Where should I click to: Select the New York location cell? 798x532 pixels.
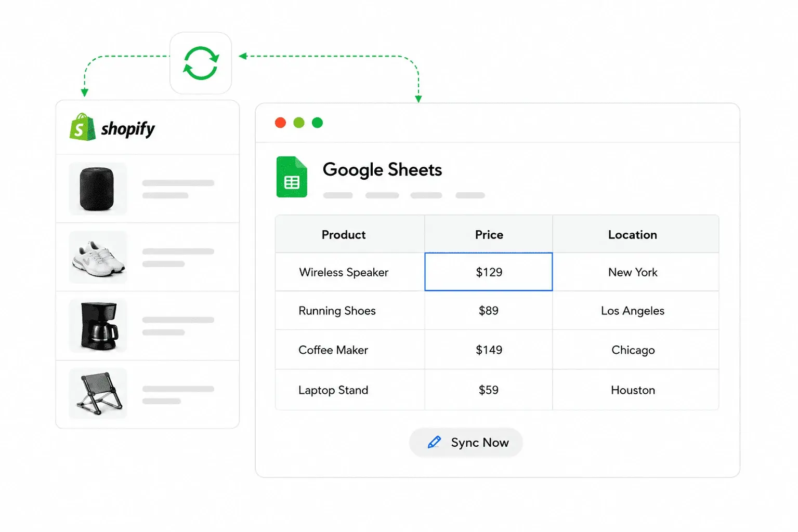click(636, 272)
